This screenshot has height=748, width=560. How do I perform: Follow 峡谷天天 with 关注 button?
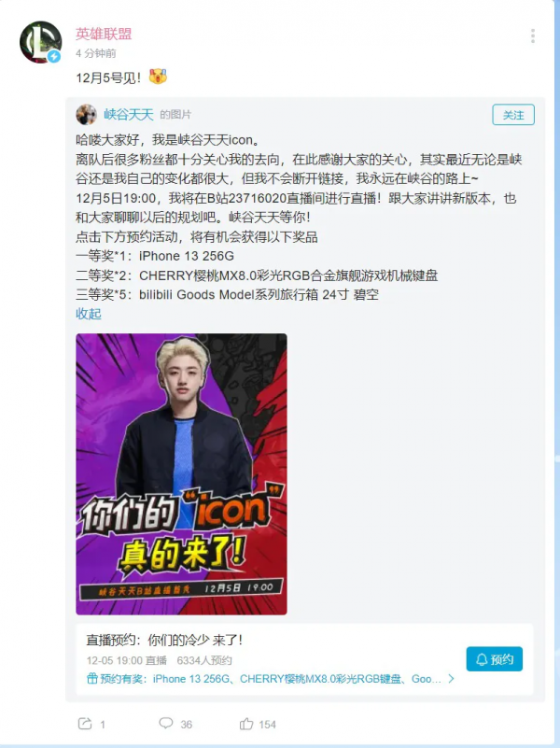tap(513, 115)
